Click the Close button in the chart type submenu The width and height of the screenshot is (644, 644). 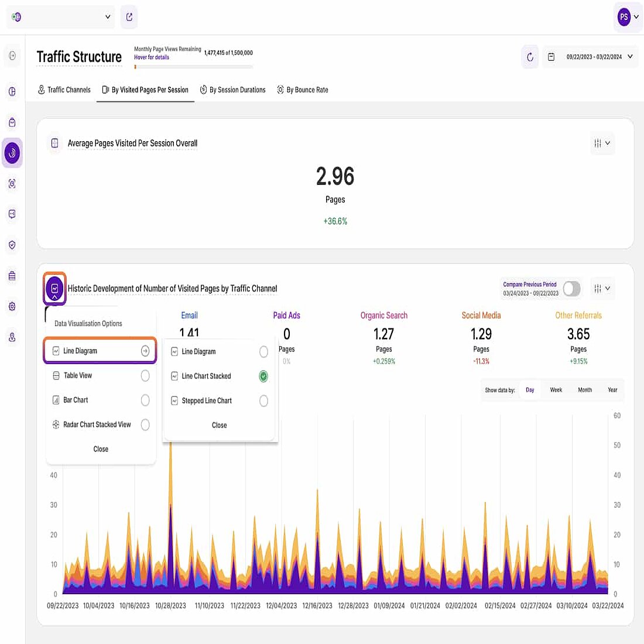pos(219,425)
